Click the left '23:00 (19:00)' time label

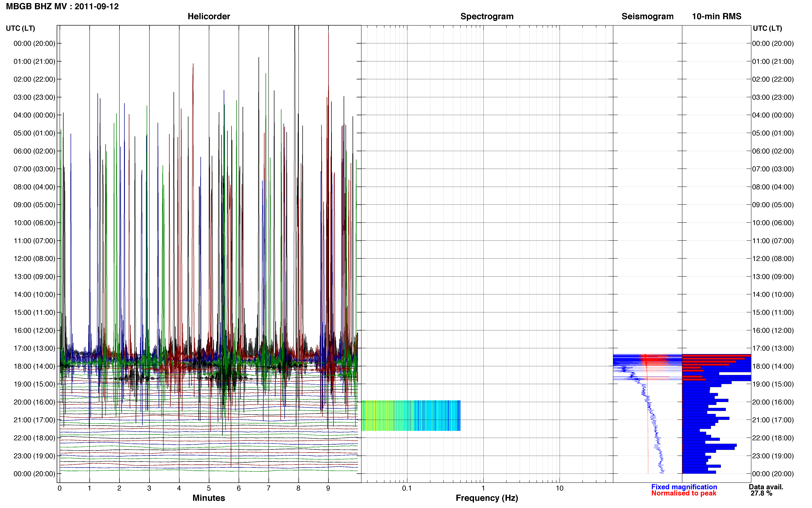34,456
